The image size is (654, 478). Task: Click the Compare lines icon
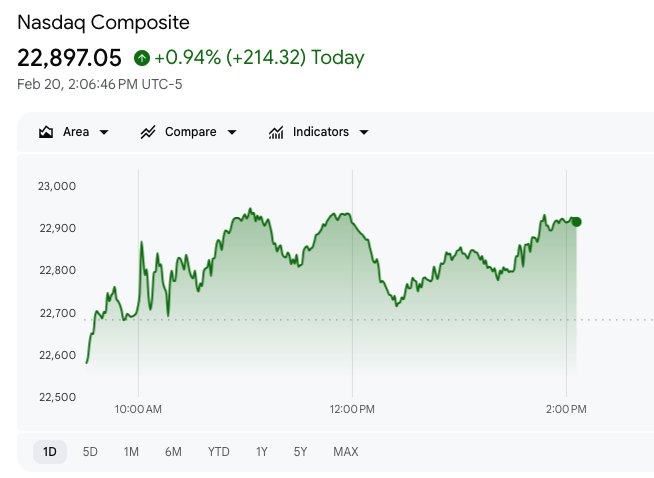click(148, 132)
